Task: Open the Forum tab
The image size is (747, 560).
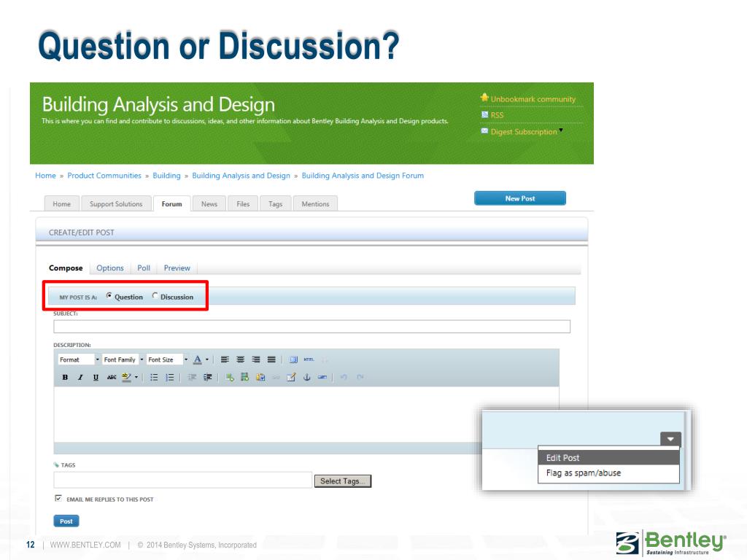Action: coord(172,203)
